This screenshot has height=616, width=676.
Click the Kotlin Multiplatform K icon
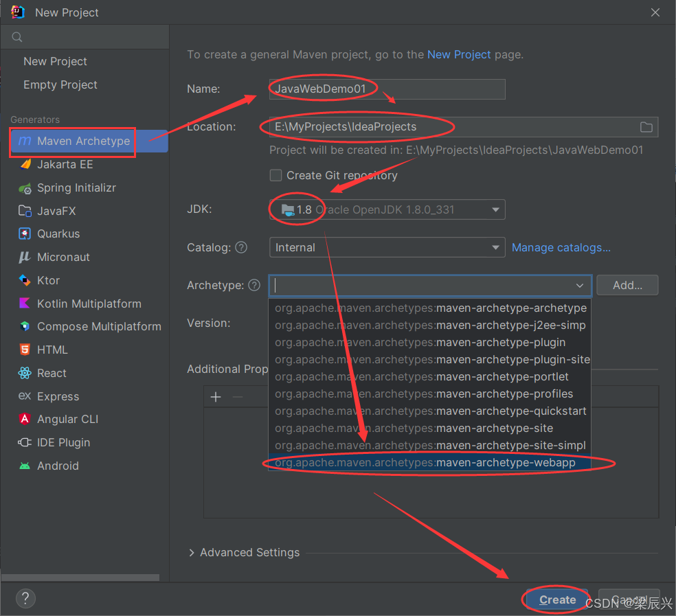pyautogui.click(x=25, y=304)
